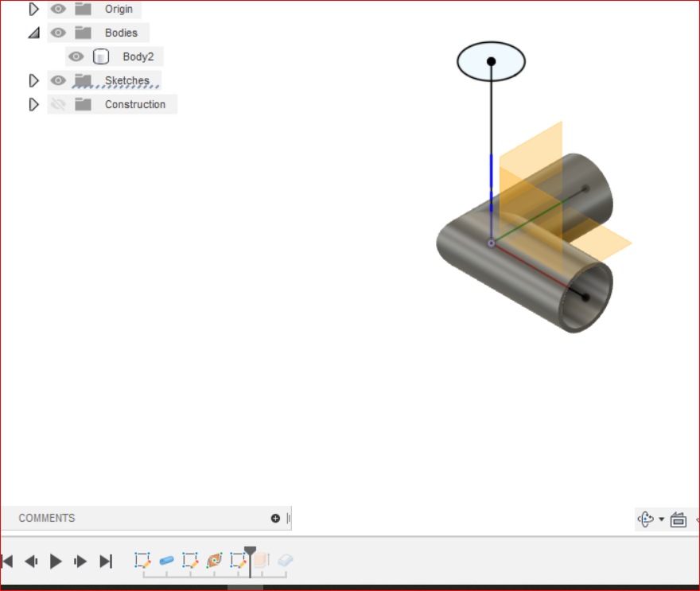700x591 pixels.
Task: Toggle Sketches folder visibility eye
Action: click(x=58, y=80)
